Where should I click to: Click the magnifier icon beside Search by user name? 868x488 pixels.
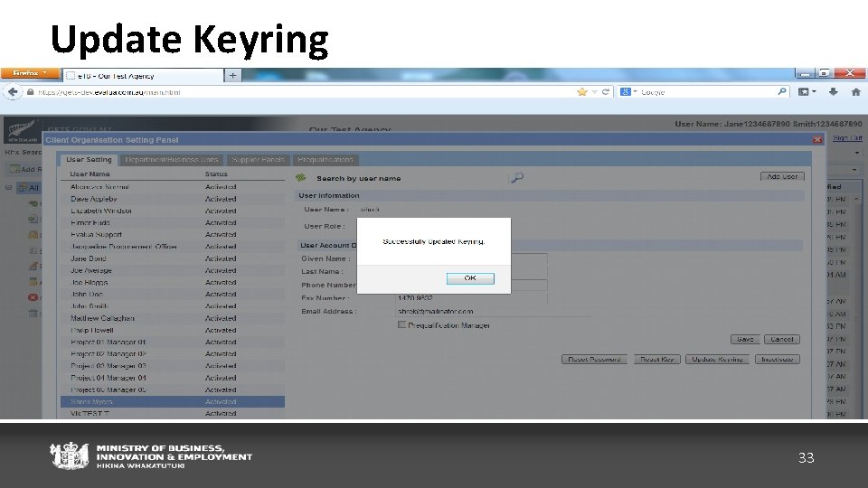point(517,178)
